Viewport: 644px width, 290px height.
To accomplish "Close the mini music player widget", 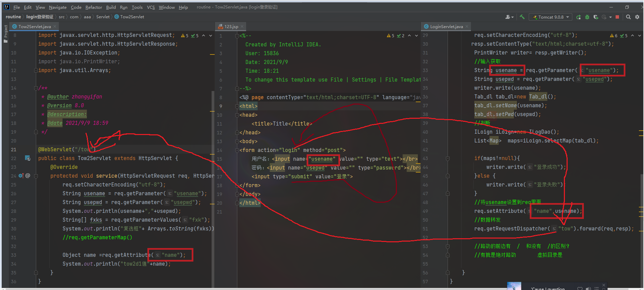I will click(x=604, y=285).
